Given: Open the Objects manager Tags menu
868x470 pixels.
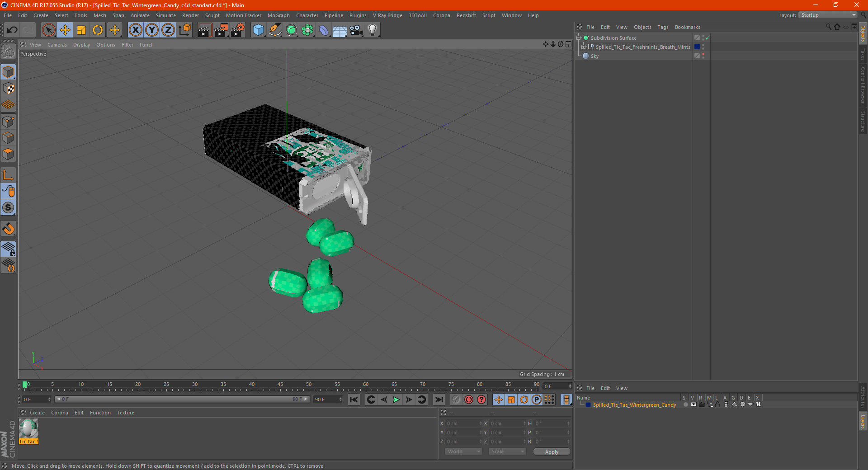Looking at the screenshot, I should tap(663, 27).
